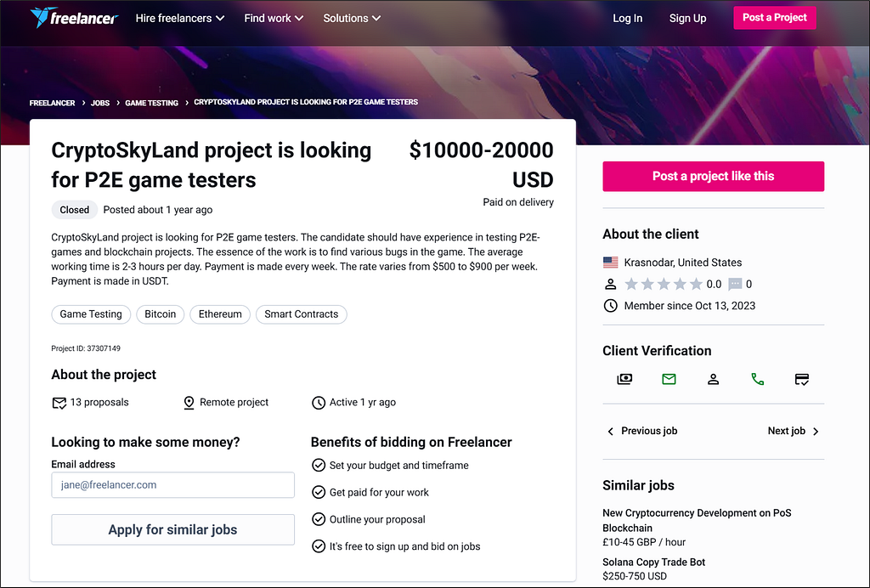Screen dimensions: 870x588
Task: Click the client profile person icon by rating
Action: pos(610,284)
